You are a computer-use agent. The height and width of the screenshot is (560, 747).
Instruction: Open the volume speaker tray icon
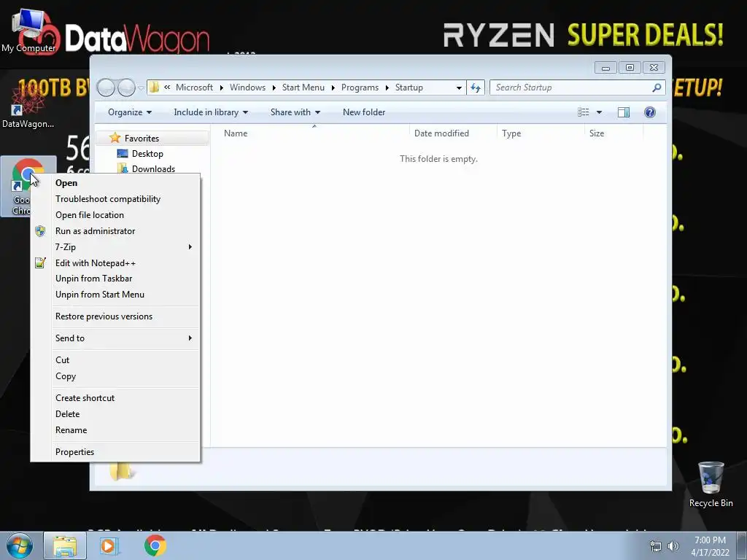point(673,547)
